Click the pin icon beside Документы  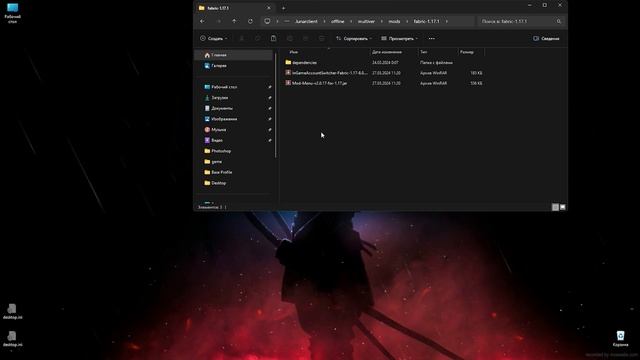point(269,108)
